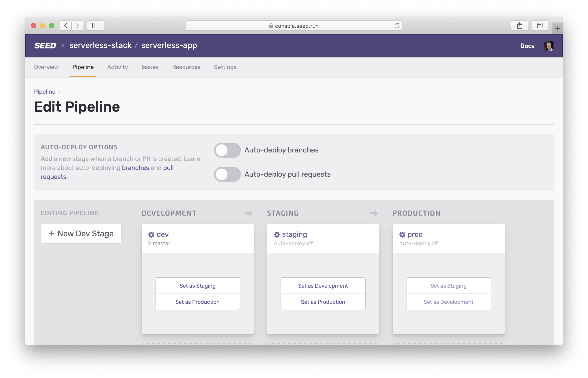Image resolution: width=588 pixels, height=378 pixels.
Task: Reload the page with refresh icon
Action: click(397, 26)
